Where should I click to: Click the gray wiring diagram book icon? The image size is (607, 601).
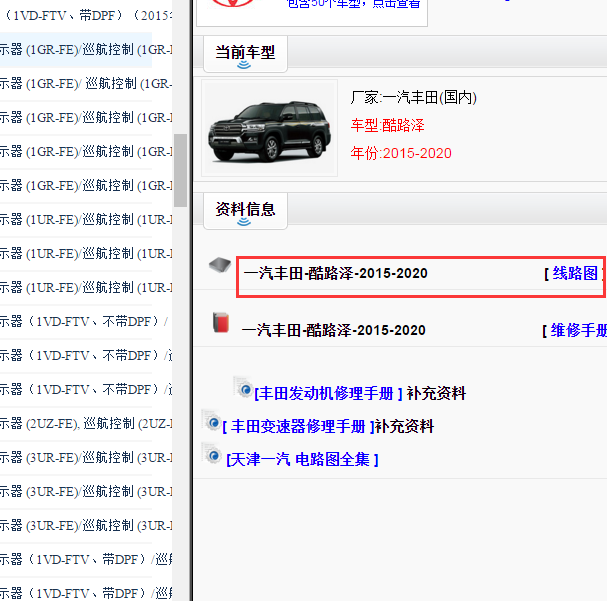pyautogui.click(x=219, y=265)
